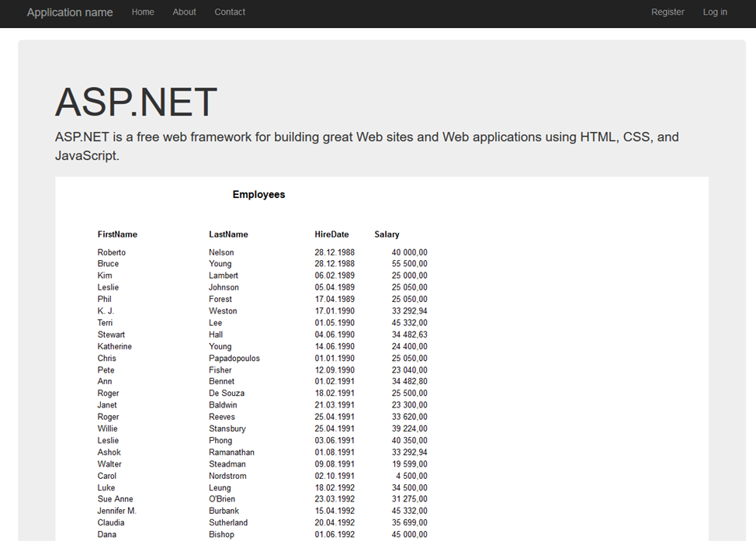The image size is (756, 541).
Task: Click first name Janet
Action: (x=107, y=405)
